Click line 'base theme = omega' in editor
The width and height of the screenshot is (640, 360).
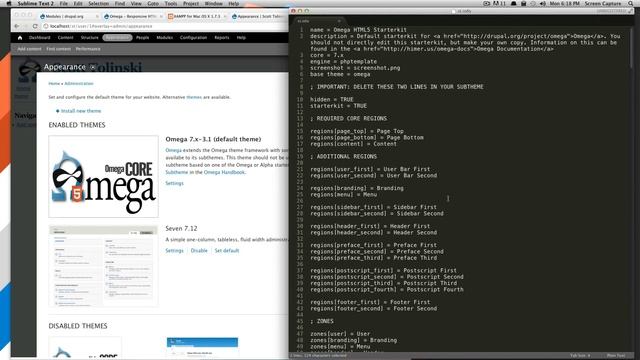click(x=340, y=74)
